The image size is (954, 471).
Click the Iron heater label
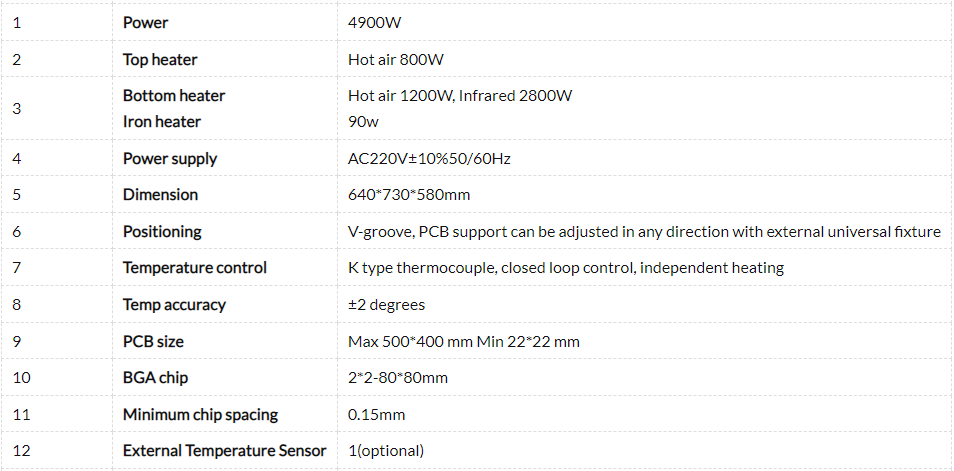pos(162,122)
